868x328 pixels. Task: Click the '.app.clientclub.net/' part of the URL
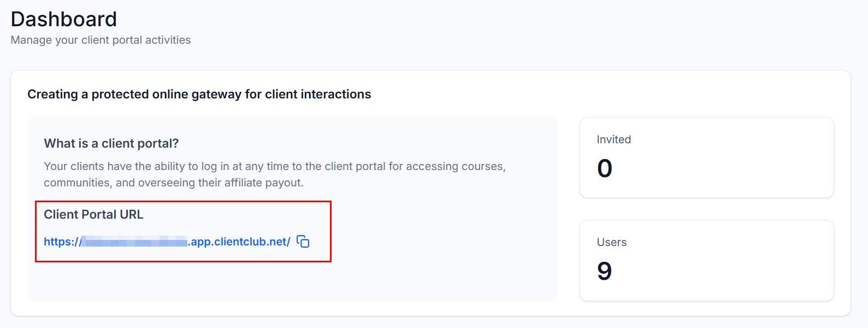(239, 242)
